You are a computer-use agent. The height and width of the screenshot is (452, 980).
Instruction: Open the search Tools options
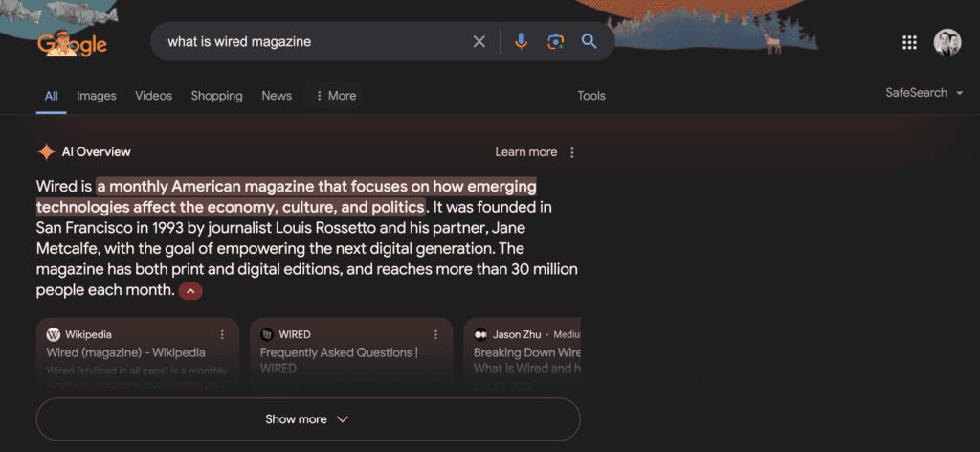(x=591, y=96)
